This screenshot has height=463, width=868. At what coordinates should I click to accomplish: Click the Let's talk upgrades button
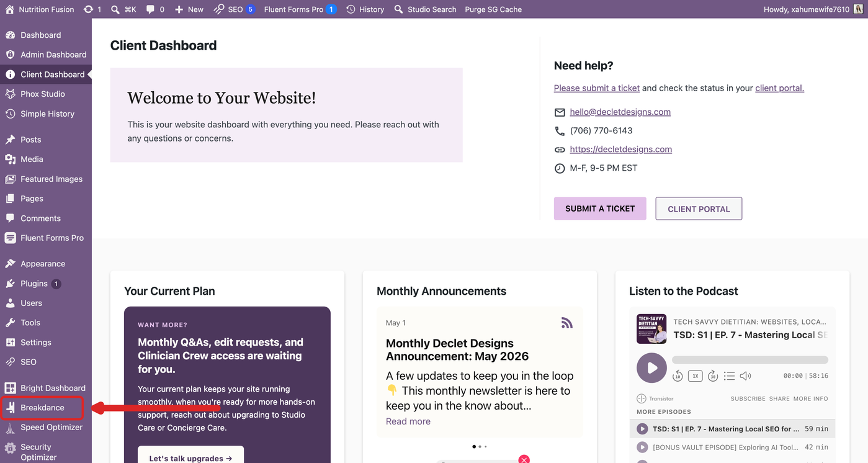(190, 456)
